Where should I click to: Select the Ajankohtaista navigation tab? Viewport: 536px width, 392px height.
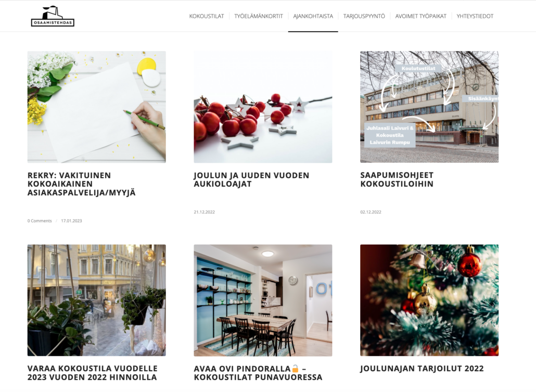[x=313, y=16]
